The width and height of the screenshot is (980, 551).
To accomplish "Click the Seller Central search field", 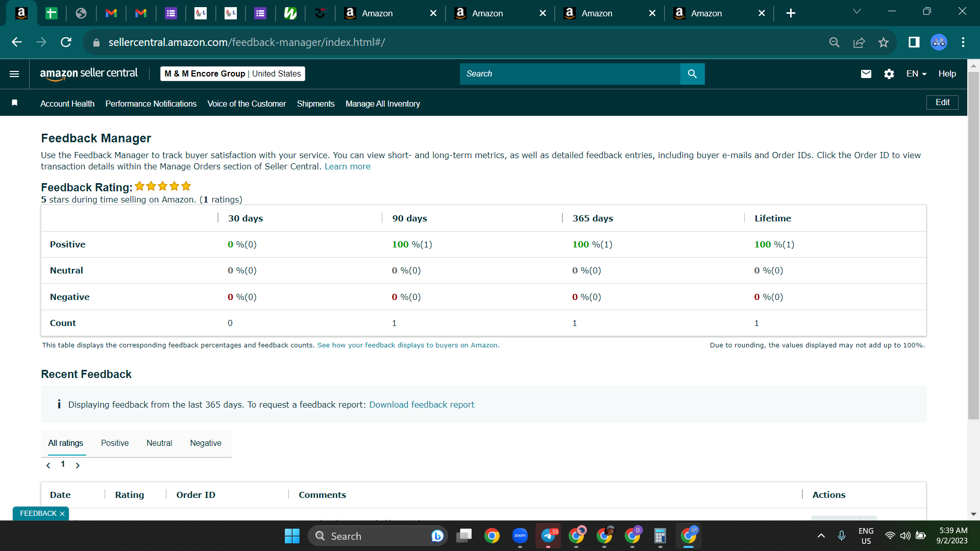I will 570,74.
